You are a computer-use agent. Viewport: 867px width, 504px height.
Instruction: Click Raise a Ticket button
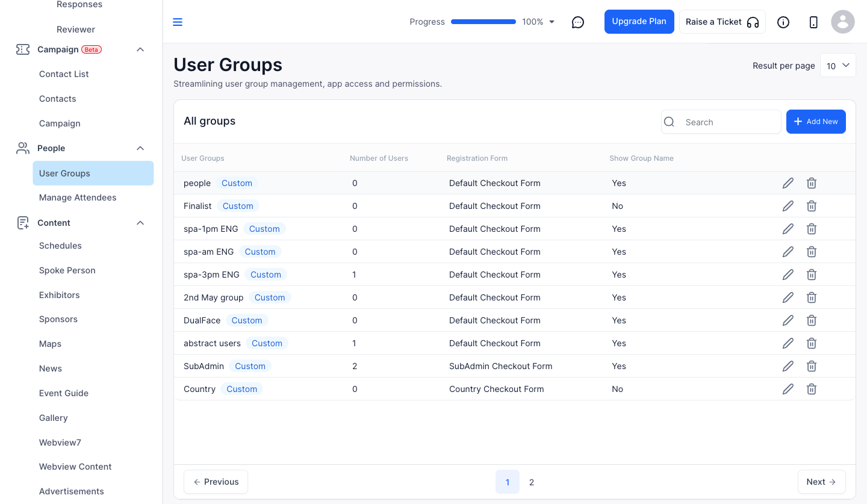click(x=722, y=22)
